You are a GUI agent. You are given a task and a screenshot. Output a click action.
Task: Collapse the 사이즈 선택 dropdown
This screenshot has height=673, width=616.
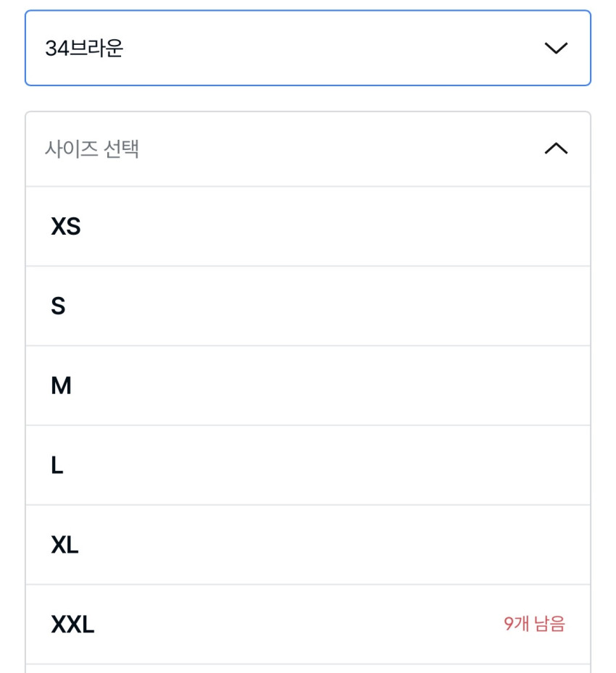pos(307,149)
